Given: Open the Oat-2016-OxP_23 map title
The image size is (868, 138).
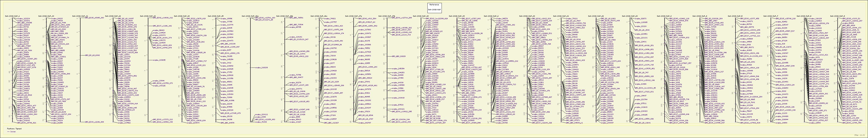Looking at the screenshot, I should [629, 16].
